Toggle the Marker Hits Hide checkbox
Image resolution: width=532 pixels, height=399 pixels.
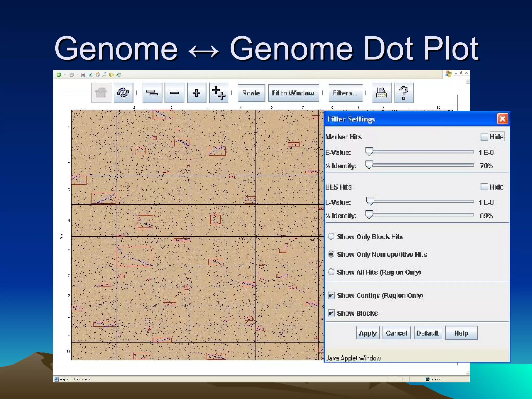pyautogui.click(x=484, y=137)
